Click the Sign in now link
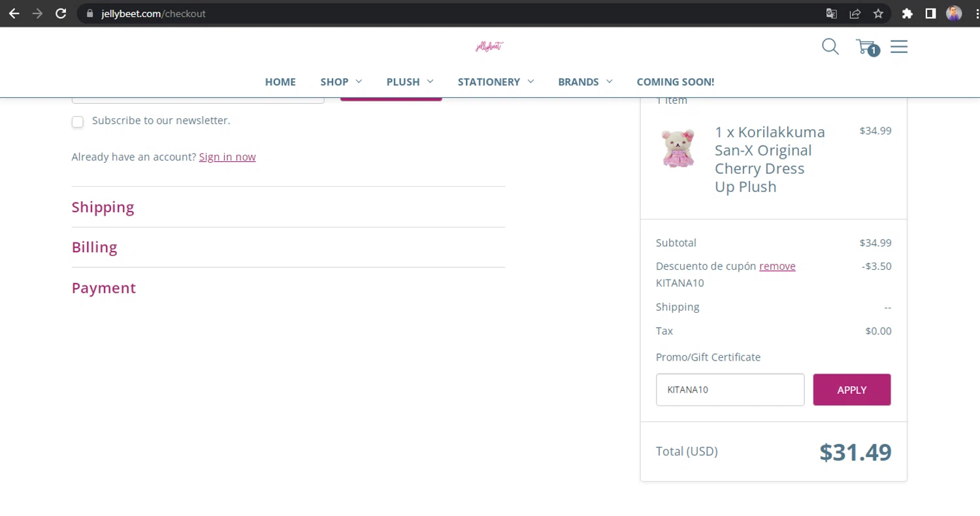 (x=227, y=157)
